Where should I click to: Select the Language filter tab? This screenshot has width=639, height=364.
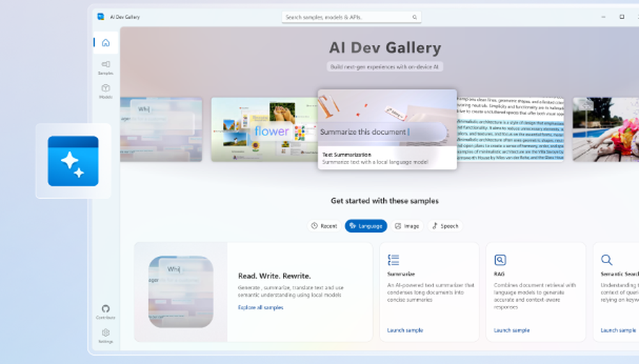(366, 226)
